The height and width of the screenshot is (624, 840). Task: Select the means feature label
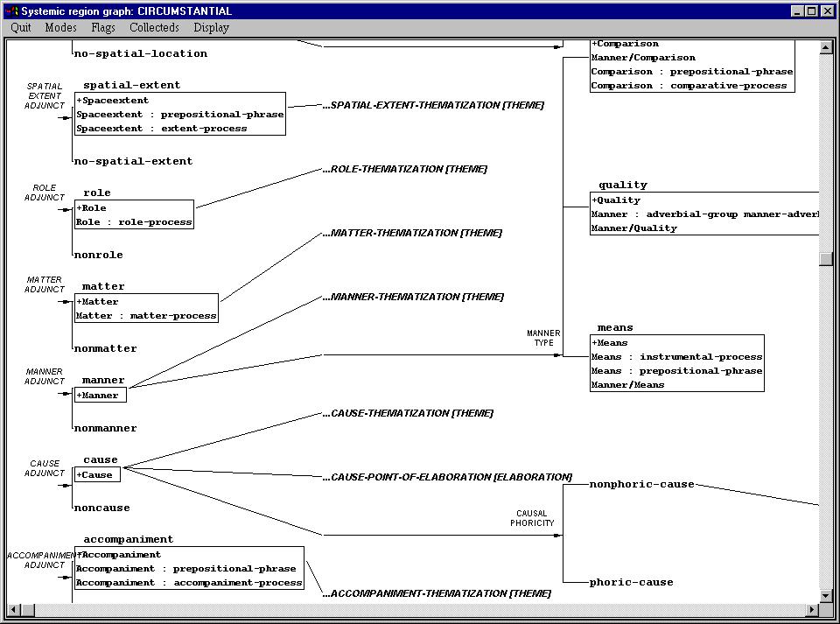pos(615,327)
